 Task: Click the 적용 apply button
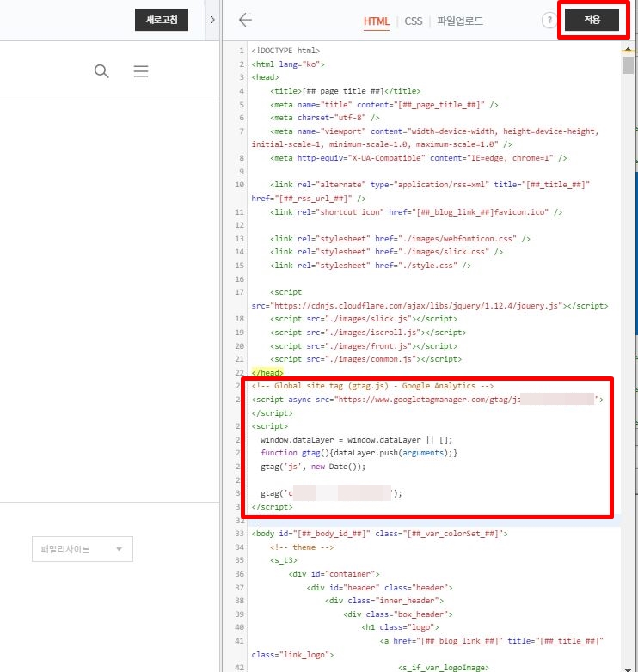pos(592,20)
